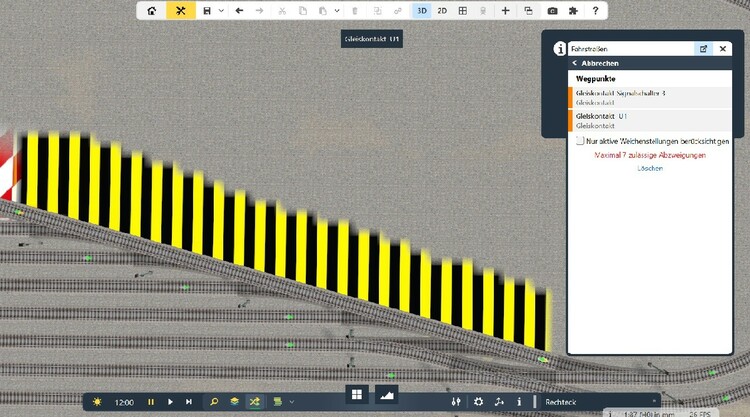Check Nur aktive Weichenstellungen berücksichtigen
Viewport: 750px width, 417px height.
pyautogui.click(x=580, y=141)
